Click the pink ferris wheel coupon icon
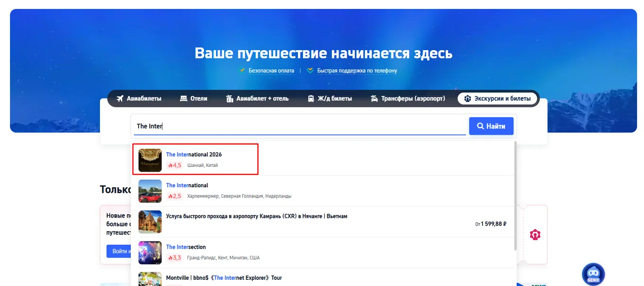This screenshot has height=286, width=644. [535, 234]
